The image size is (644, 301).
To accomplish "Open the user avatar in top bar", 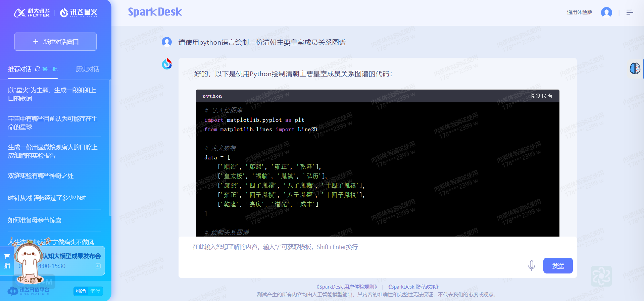I will pyautogui.click(x=606, y=12).
